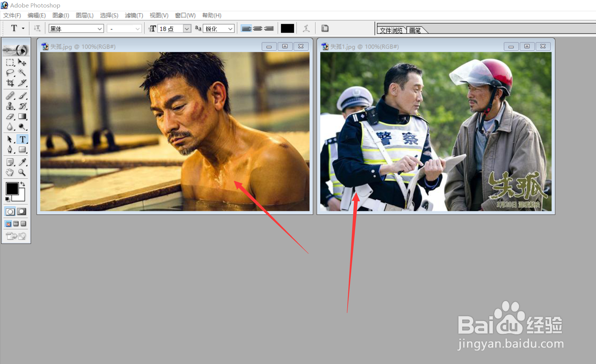596x364 pixels.
Task: Switch to the 画笔 tab
Action: click(x=415, y=30)
